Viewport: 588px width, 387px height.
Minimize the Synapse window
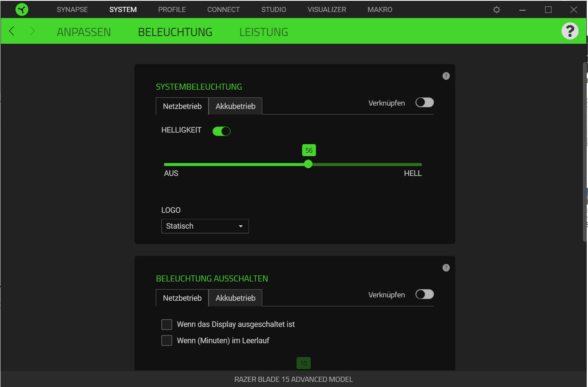click(x=522, y=9)
